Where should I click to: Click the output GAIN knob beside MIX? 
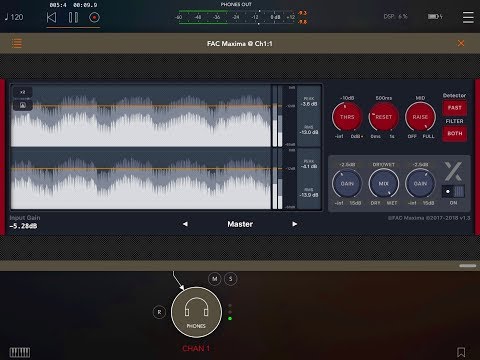[420, 184]
